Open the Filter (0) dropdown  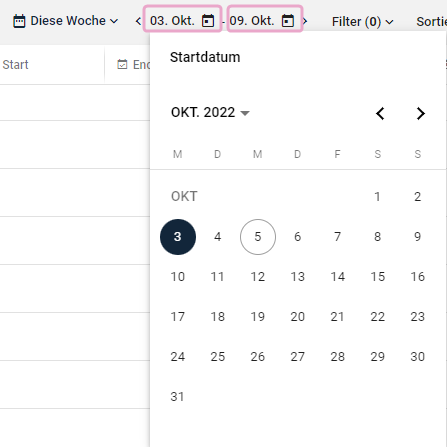363,22
